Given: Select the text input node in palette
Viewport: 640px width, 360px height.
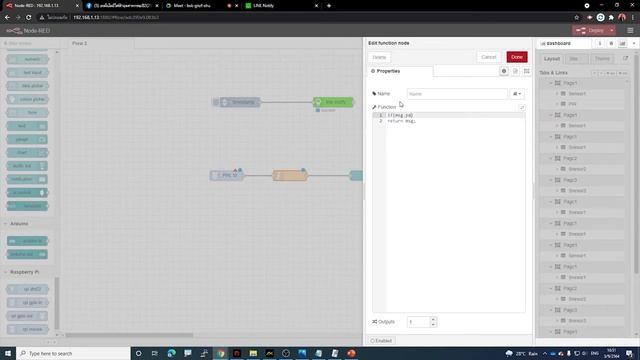Looking at the screenshot, I should (27, 73).
